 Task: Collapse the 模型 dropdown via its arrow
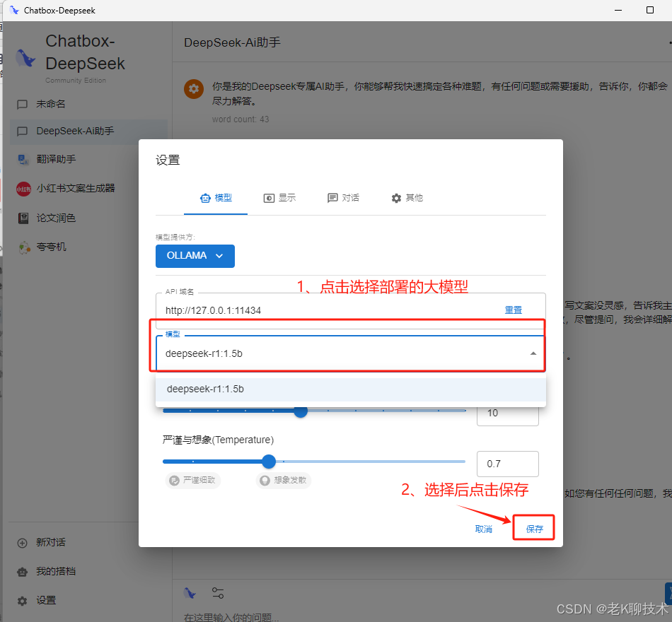coord(533,353)
